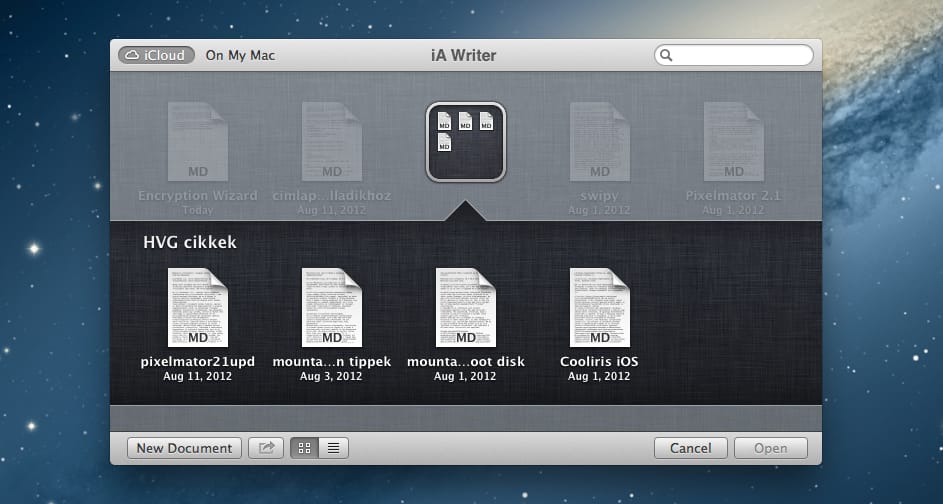Click the Pixelmator 2.1 file name

click(x=733, y=195)
